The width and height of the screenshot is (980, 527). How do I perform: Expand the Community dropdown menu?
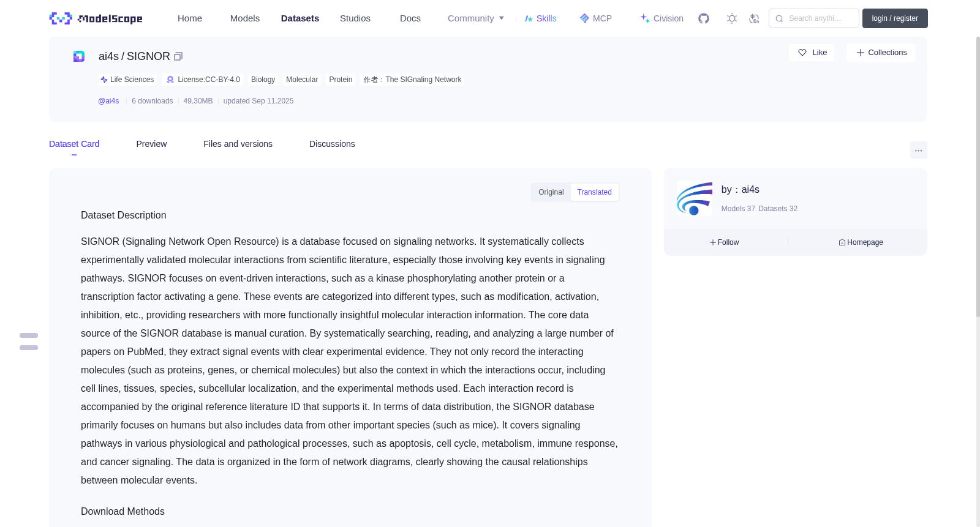click(476, 18)
